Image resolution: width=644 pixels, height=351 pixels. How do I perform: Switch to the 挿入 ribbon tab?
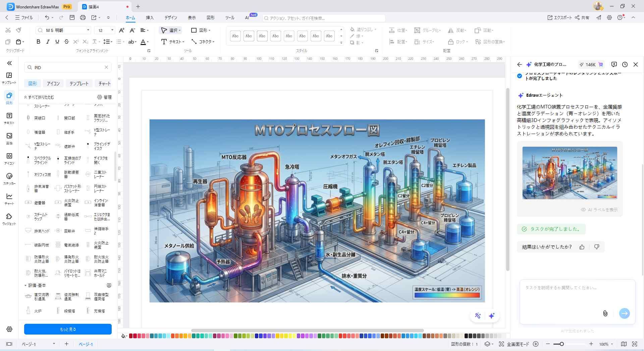[x=150, y=17]
